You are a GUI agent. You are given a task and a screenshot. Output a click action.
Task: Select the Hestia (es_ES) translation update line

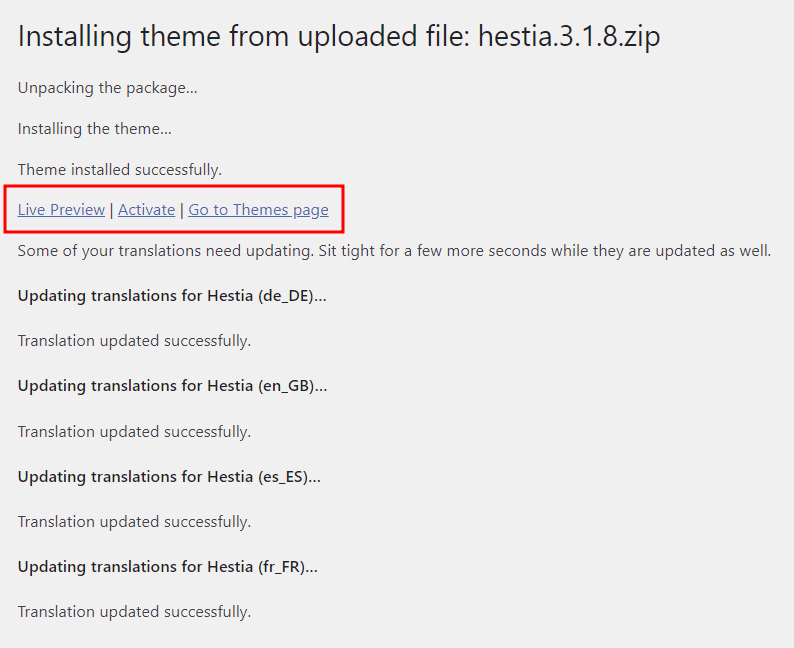[169, 476]
